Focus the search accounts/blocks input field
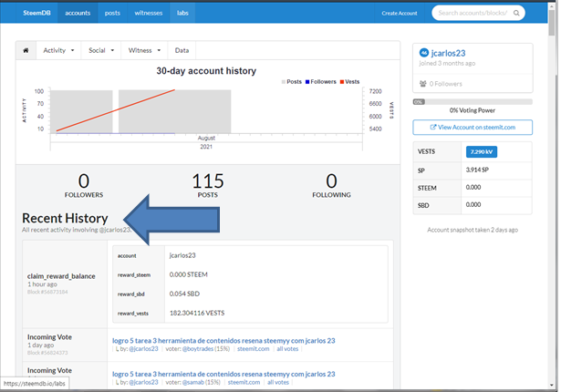Viewport: 561px width, 392px height. [x=473, y=13]
